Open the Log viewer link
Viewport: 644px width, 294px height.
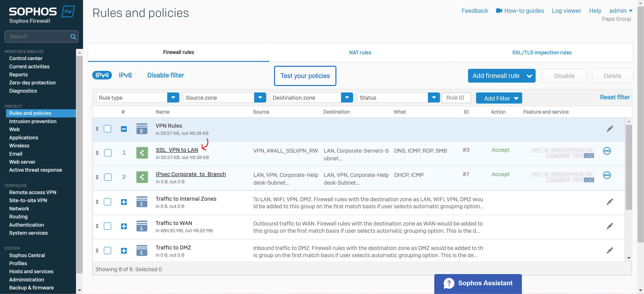566,11
